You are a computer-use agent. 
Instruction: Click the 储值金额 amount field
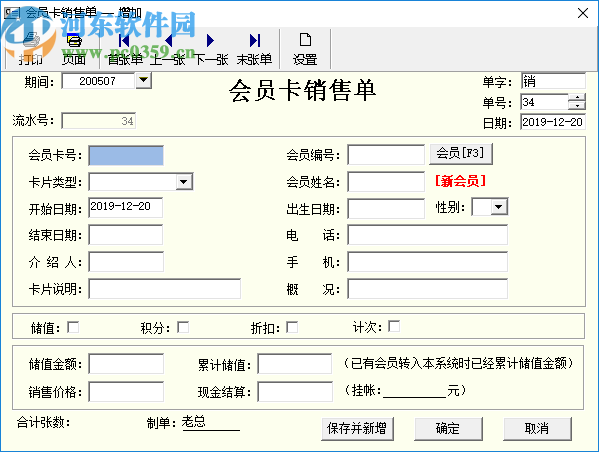(x=126, y=364)
